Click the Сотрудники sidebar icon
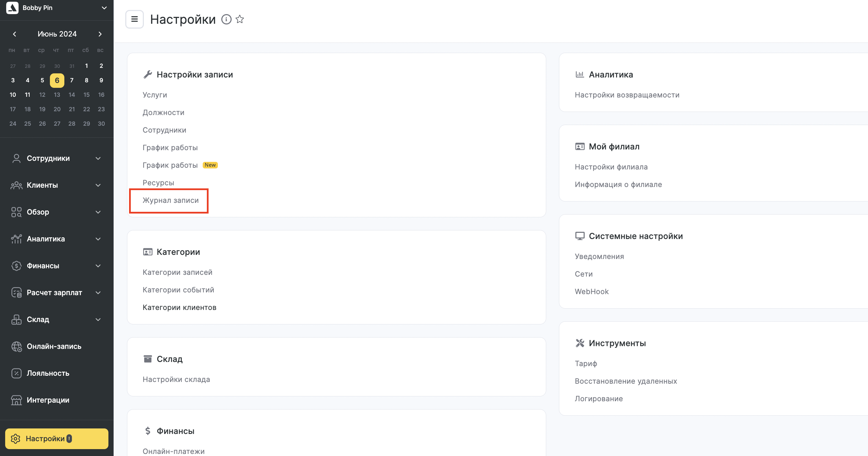Viewport: 868px width, 456px height. point(16,158)
